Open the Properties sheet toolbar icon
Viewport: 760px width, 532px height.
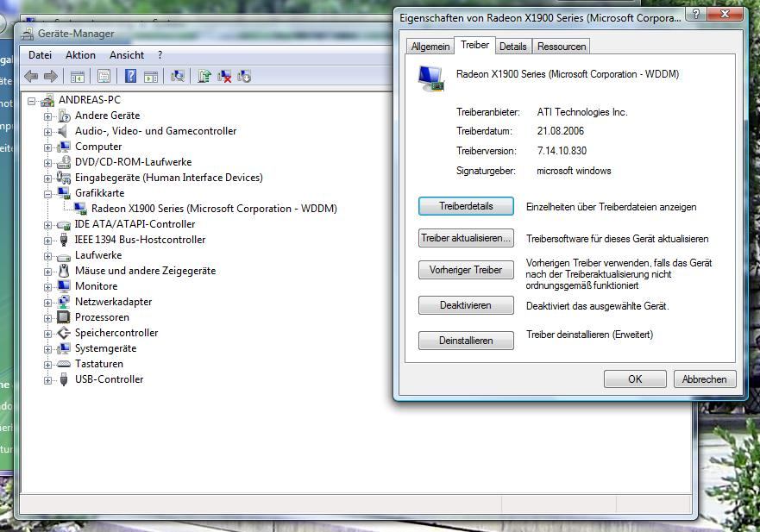click(x=104, y=76)
